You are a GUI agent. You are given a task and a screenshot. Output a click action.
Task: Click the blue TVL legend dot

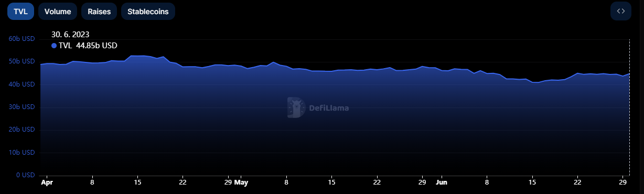click(54, 46)
